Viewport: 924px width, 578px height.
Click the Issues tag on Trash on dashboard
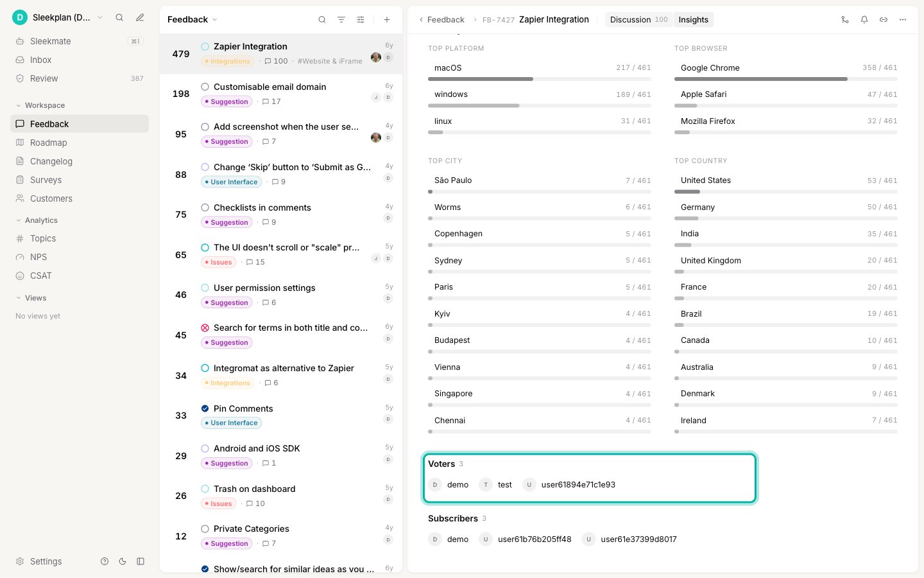[219, 504]
